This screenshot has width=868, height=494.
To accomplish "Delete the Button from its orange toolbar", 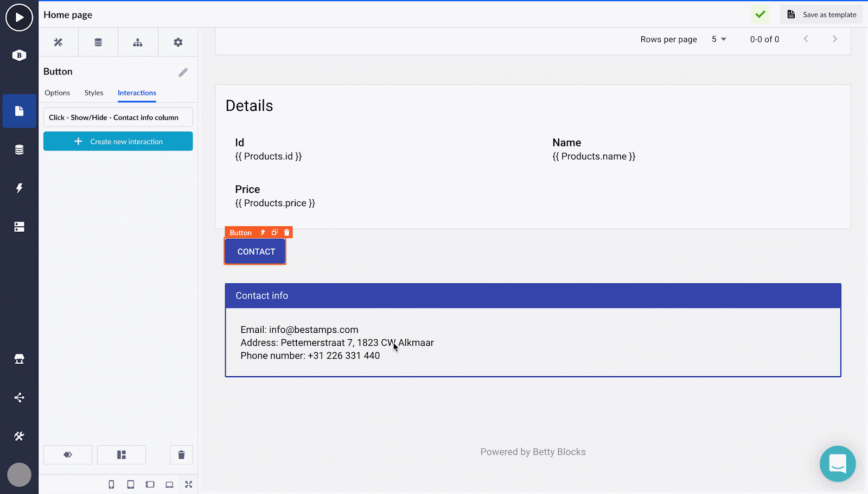I will pos(287,232).
